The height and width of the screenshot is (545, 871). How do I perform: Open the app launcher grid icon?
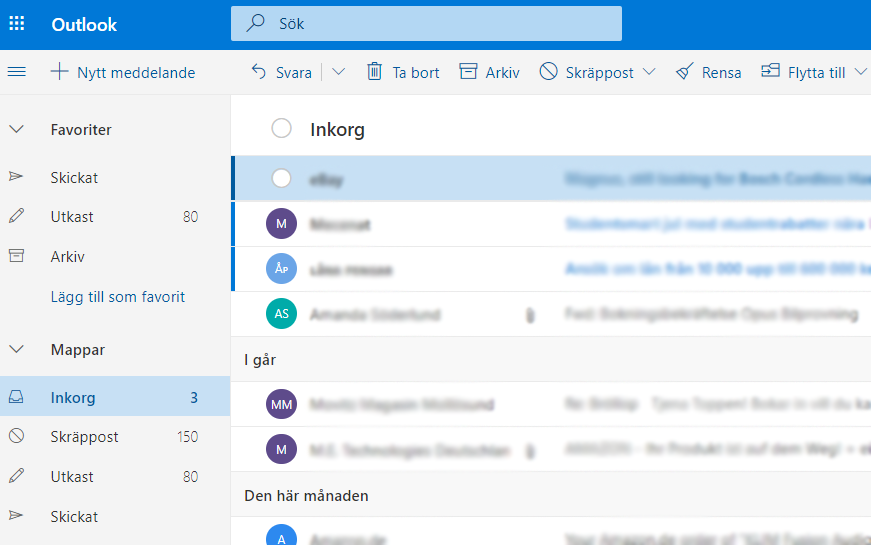(17, 23)
